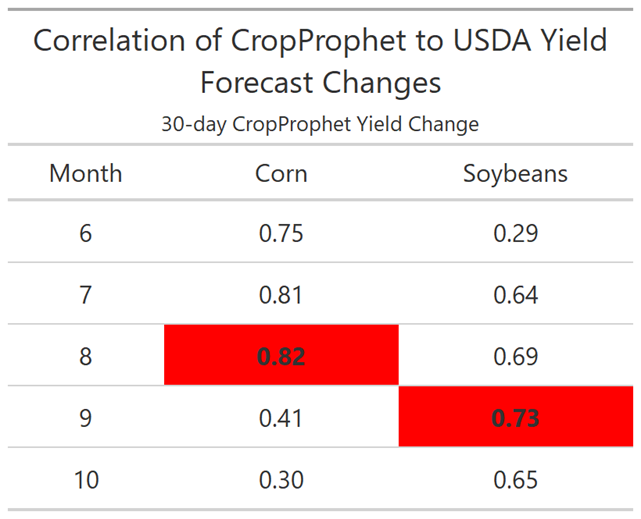
Task: Select the month 9 row label
Action: click(85, 418)
